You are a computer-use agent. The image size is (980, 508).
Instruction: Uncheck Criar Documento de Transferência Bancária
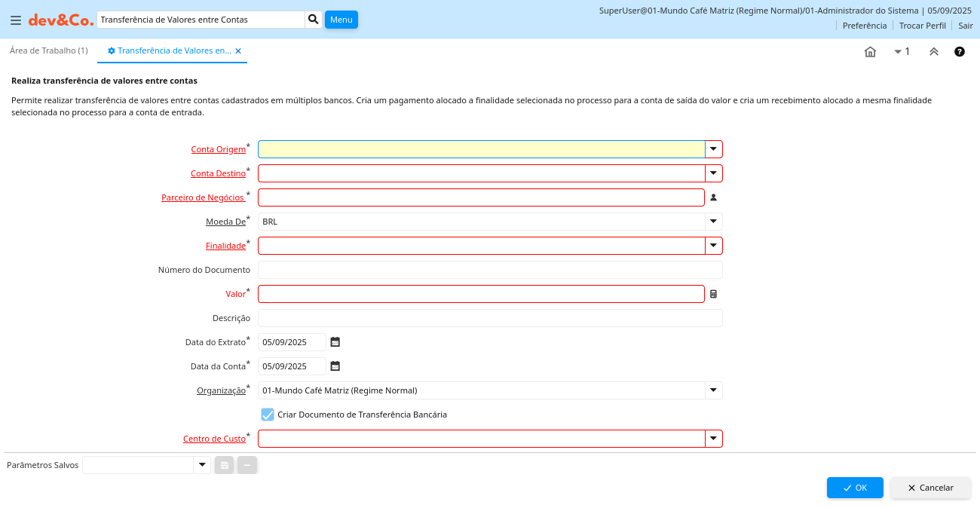pos(268,415)
